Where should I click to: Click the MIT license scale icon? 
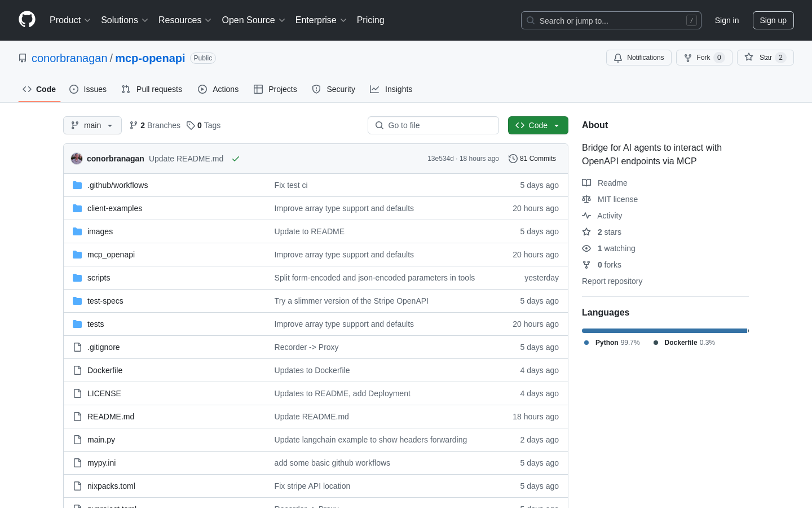pyautogui.click(x=586, y=199)
